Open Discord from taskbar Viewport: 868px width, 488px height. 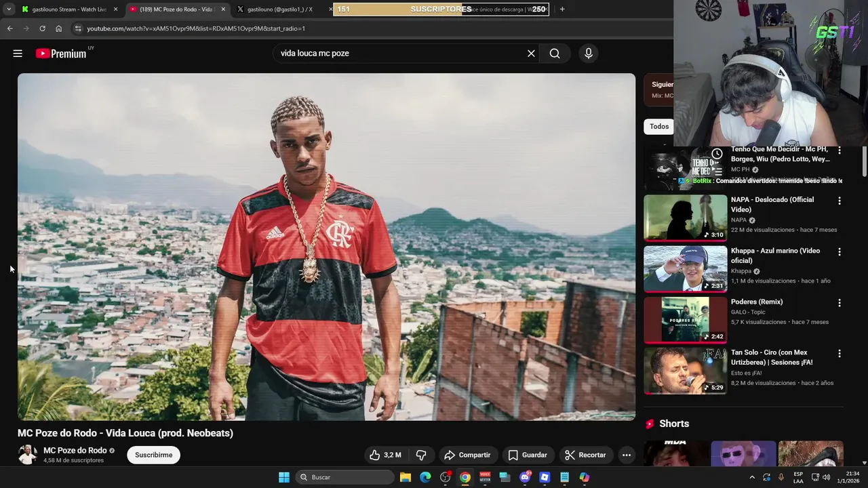click(x=525, y=477)
